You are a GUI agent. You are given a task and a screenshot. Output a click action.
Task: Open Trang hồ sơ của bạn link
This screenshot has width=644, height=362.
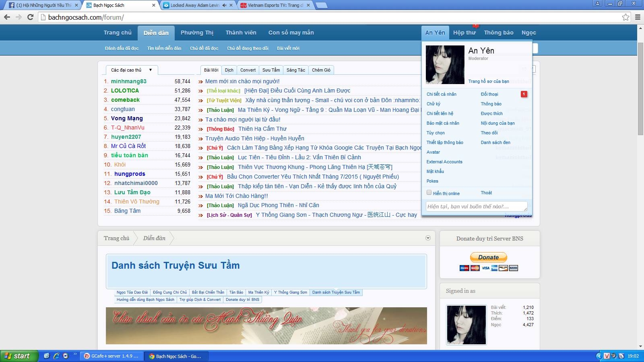click(488, 81)
